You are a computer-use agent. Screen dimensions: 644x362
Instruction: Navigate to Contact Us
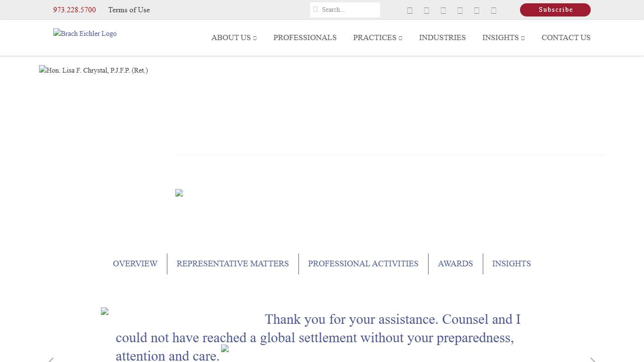pos(566,38)
